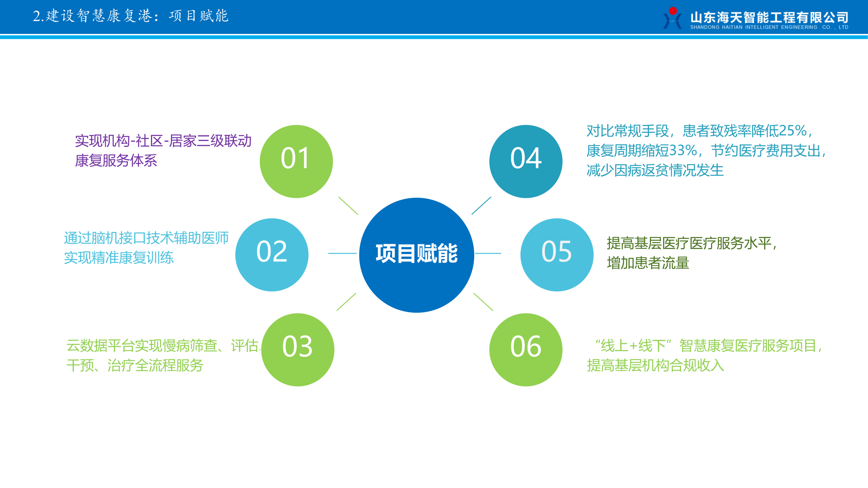868x488 pixels.
Task: Click the company name 山东海天智能工程有限公司
Action: (769, 17)
